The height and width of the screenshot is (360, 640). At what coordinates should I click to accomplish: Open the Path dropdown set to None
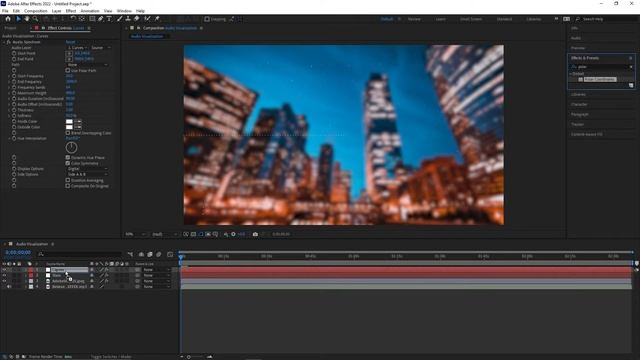click(x=87, y=64)
